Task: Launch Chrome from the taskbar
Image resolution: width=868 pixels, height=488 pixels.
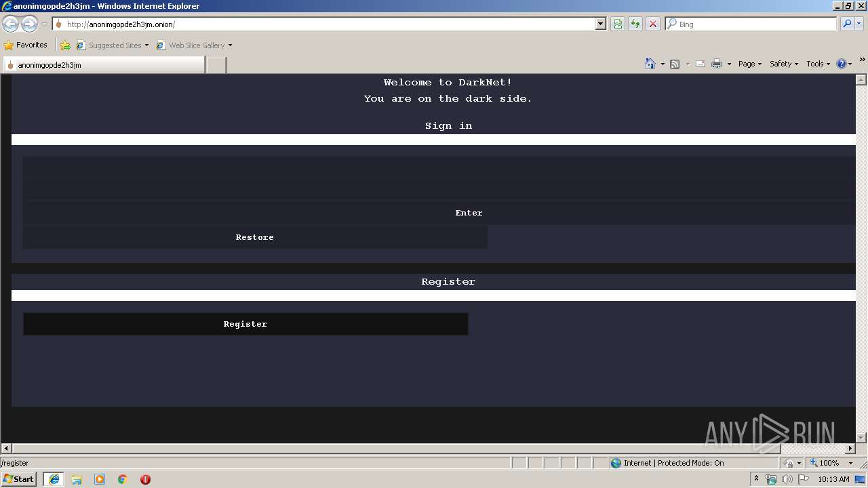Action: [x=123, y=479]
